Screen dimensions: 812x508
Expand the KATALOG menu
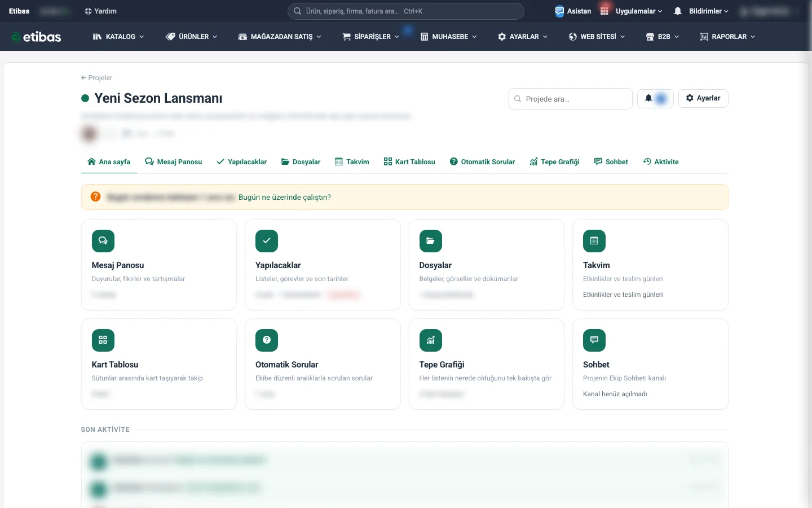118,37
